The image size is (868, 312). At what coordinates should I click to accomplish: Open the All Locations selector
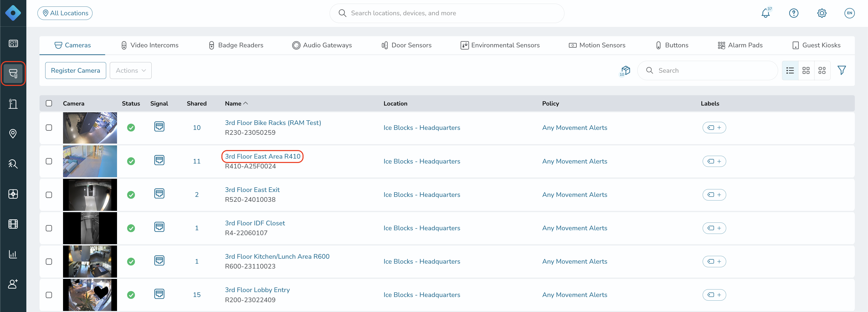click(x=65, y=13)
